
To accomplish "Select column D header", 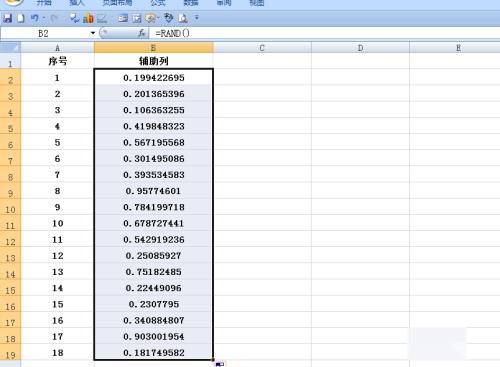I will pos(360,48).
